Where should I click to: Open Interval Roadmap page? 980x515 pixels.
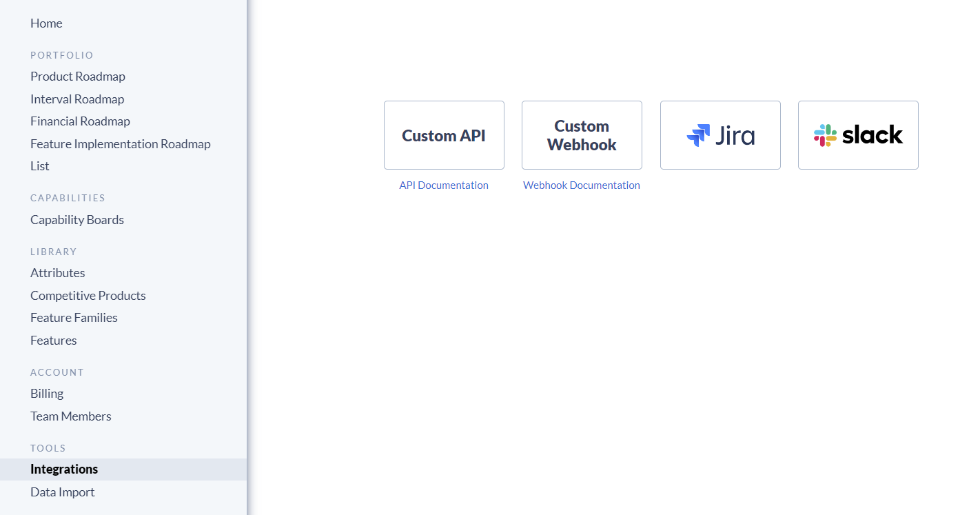(77, 99)
